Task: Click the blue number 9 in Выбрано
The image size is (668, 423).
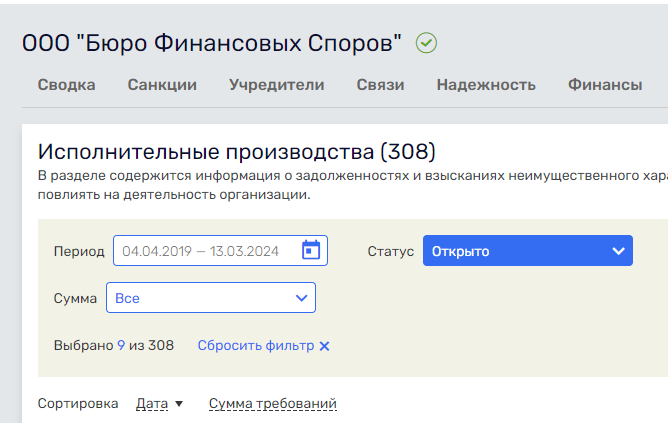Action: (x=121, y=346)
